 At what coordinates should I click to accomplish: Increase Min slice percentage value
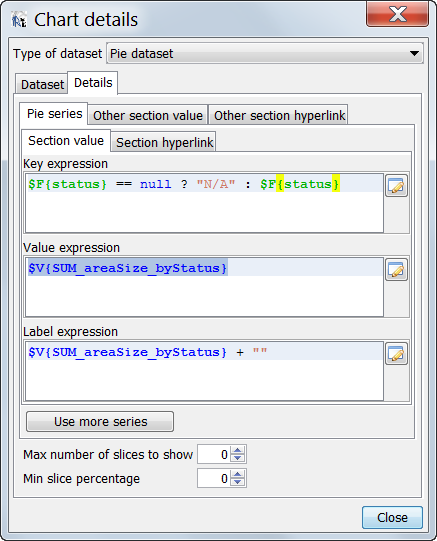pyautogui.click(x=238, y=474)
